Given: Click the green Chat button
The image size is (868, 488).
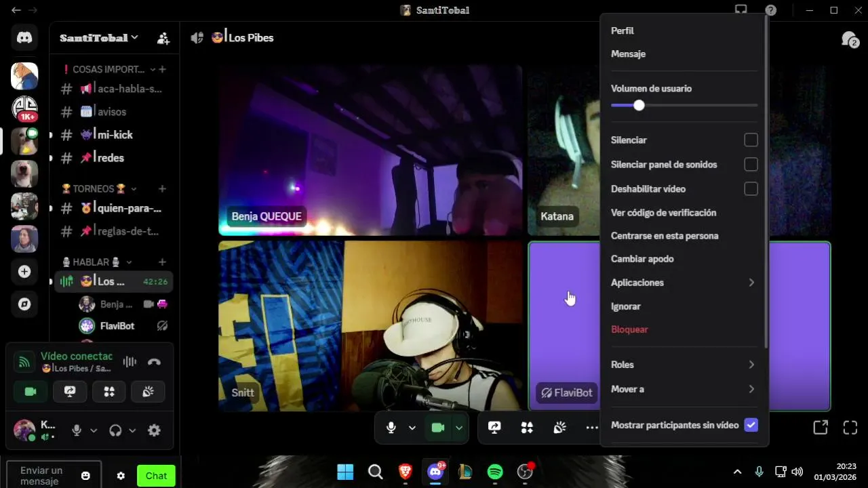Looking at the screenshot, I should click(x=156, y=476).
